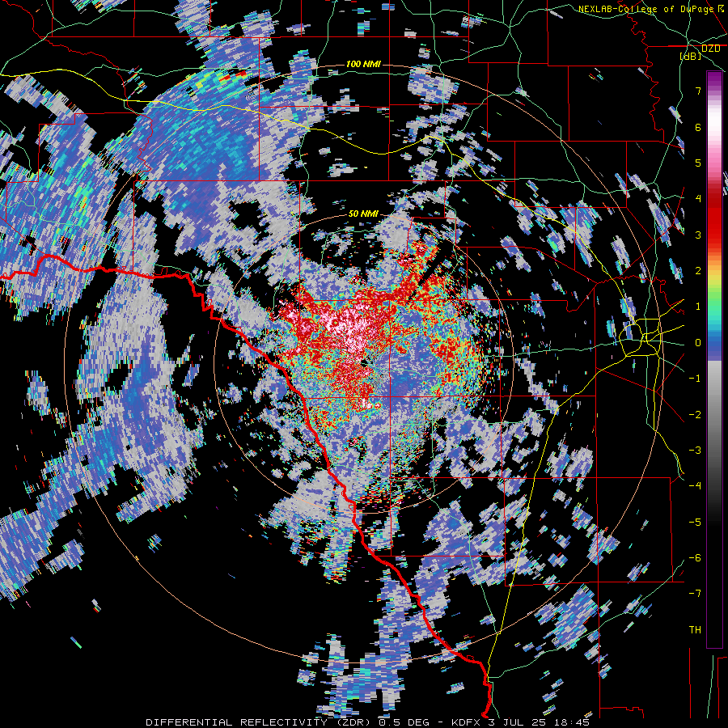The height and width of the screenshot is (728, 728).
Task: Click the -7 value on the color scale
Action: pos(695,594)
